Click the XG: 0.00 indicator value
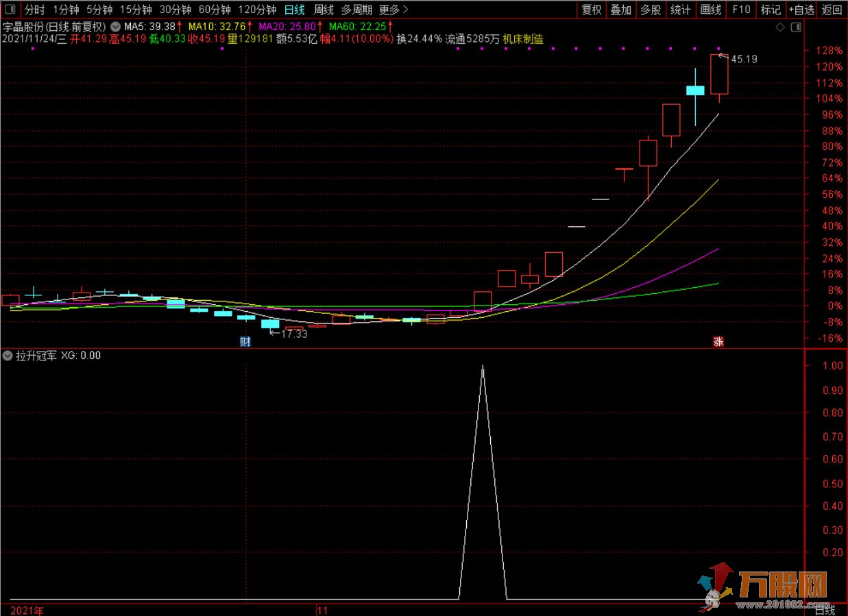 [81, 356]
